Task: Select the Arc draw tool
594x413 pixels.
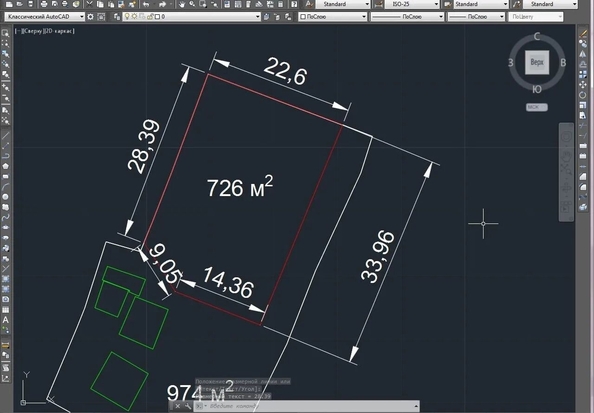Action: [x=6, y=186]
